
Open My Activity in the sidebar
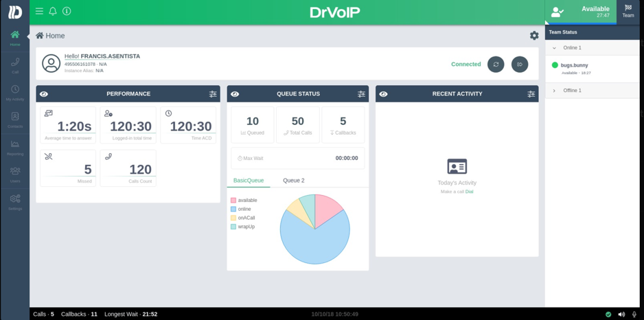point(15,93)
